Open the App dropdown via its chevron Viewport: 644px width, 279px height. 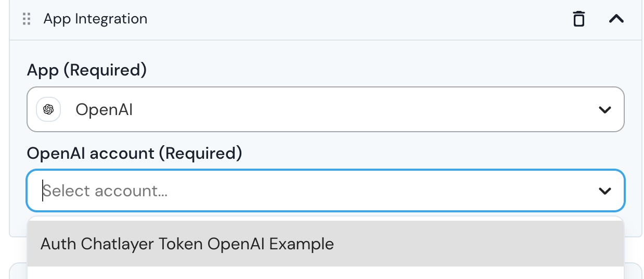(x=604, y=110)
